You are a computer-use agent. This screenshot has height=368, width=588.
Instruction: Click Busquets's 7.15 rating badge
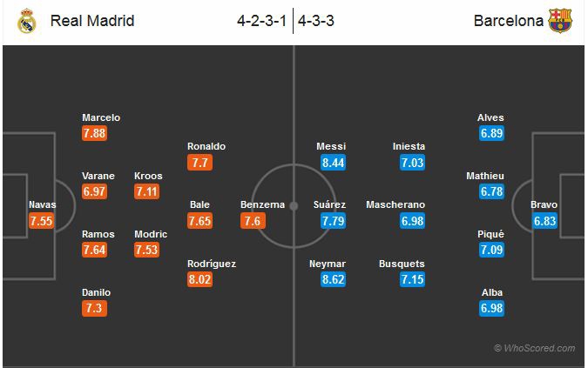tap(412, 279)
